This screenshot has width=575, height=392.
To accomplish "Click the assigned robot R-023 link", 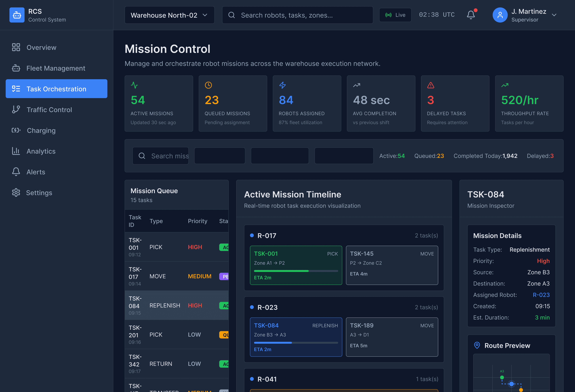I will (541, 295).
